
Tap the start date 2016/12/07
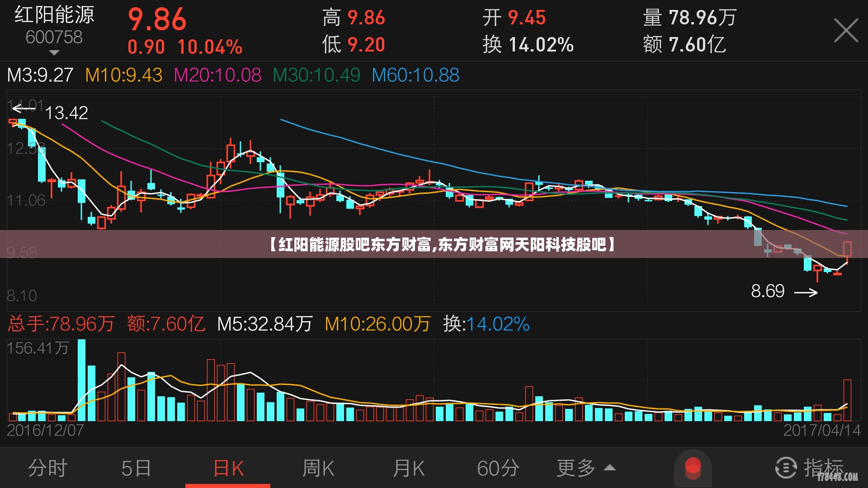click(45, 430)
